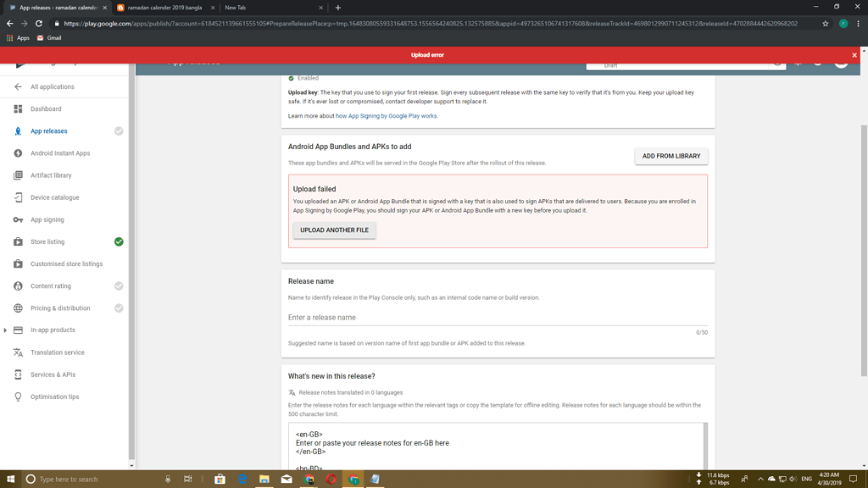This screenshot has height=488, width=868.
Task: Open Gmail bookmark
Action: click(48, 37)
